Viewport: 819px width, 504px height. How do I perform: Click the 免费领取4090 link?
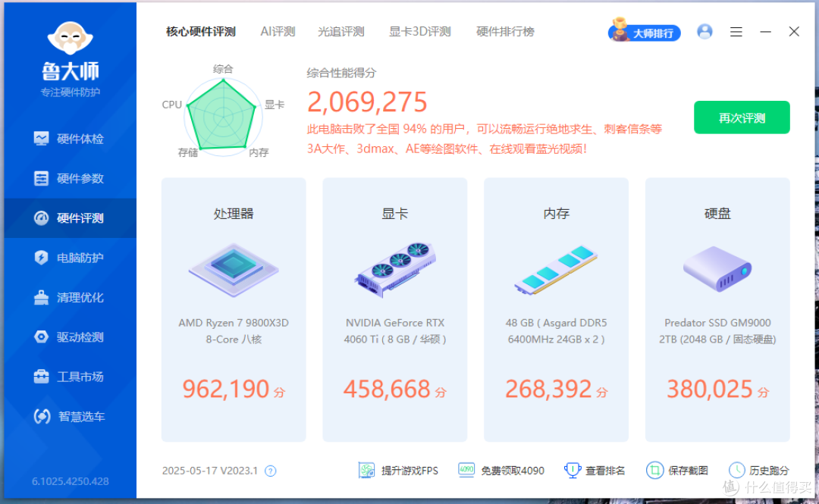(x=501, y=471)
